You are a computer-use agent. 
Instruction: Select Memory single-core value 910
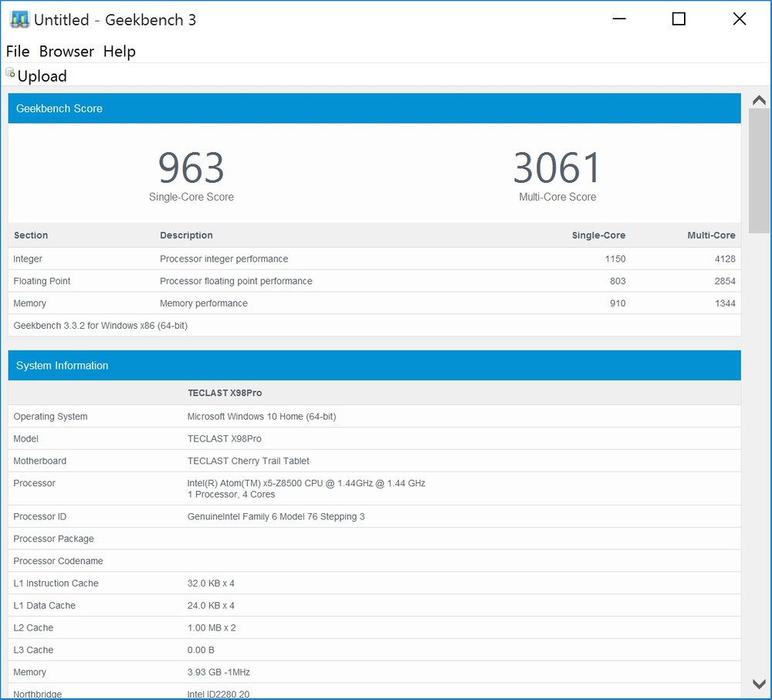tap(618, 303)
